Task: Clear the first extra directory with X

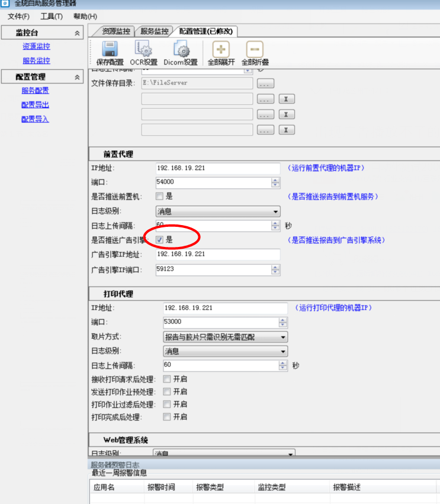Action: point(286,99)
